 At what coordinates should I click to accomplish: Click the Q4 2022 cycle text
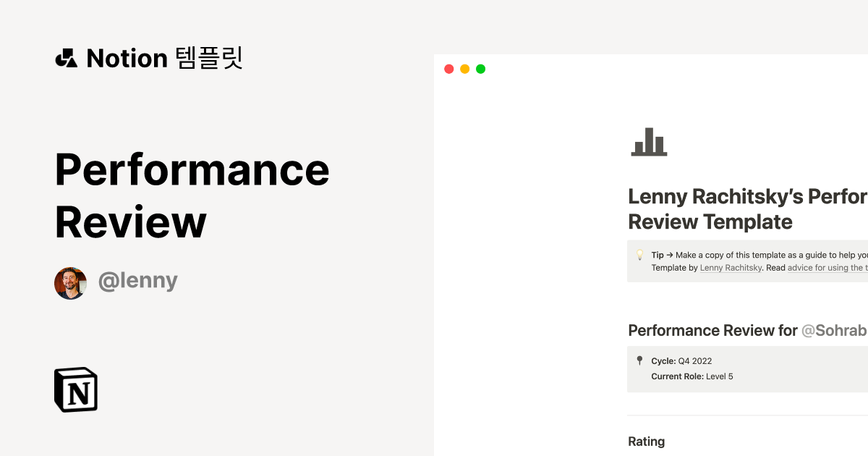[x=696, y=360]
